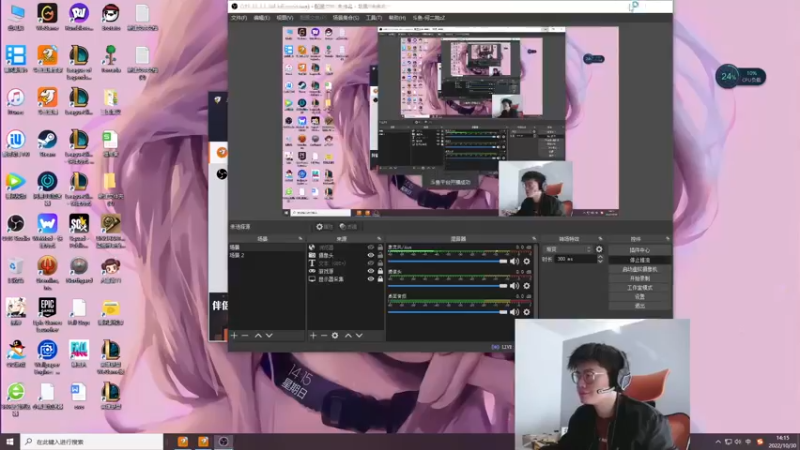Open the green 'e' 360 browser shortcut
The image size is (800, 450).
tap(16, 399)
